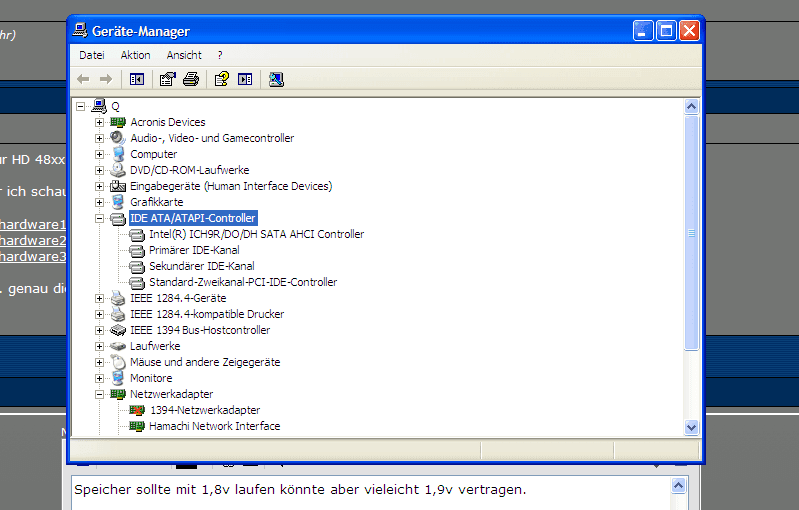Viewport: 799px width, 510px height.
Task: Click the device tree scrollbar down arrow
Action: click(x=691, y=427)
